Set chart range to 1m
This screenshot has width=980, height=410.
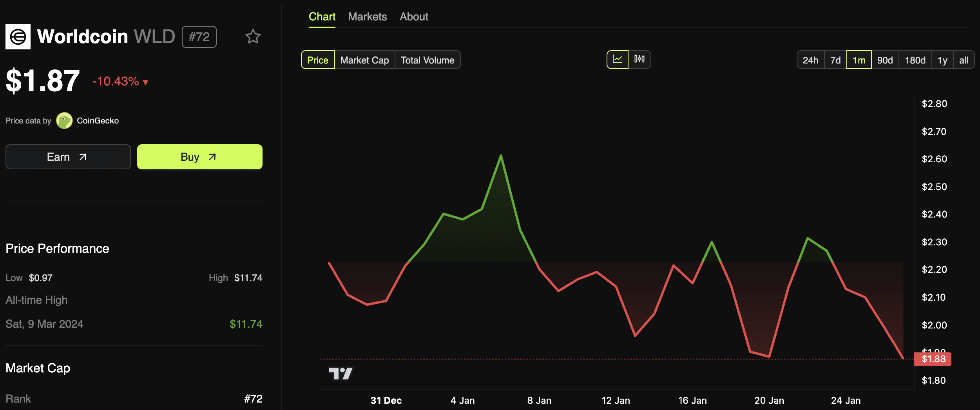pos(859,60)
